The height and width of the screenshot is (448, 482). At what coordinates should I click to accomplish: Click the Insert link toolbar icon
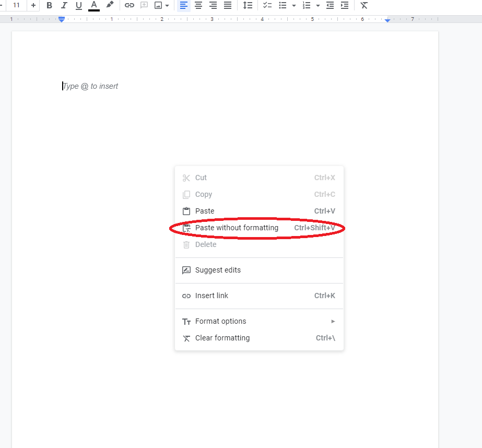coord(130,5)
